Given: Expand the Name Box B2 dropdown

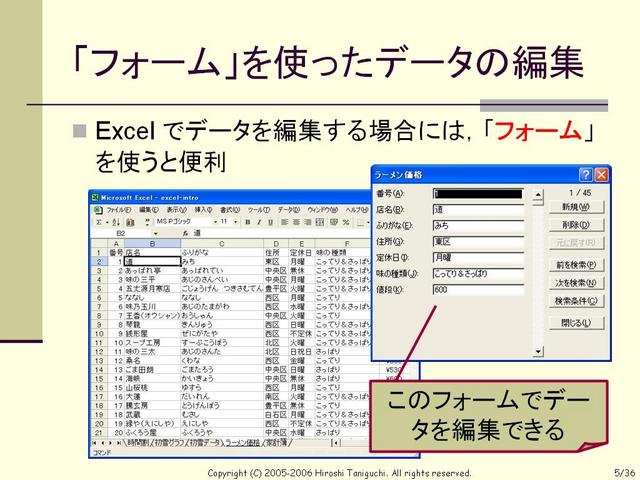Looking at the screenshot, I should (x=156, y=233).
